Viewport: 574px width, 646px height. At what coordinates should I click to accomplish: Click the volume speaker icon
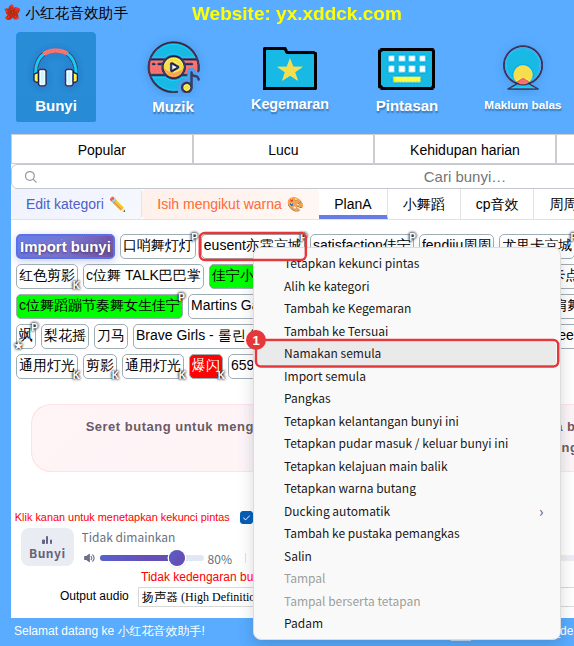(x=89, y=558)
